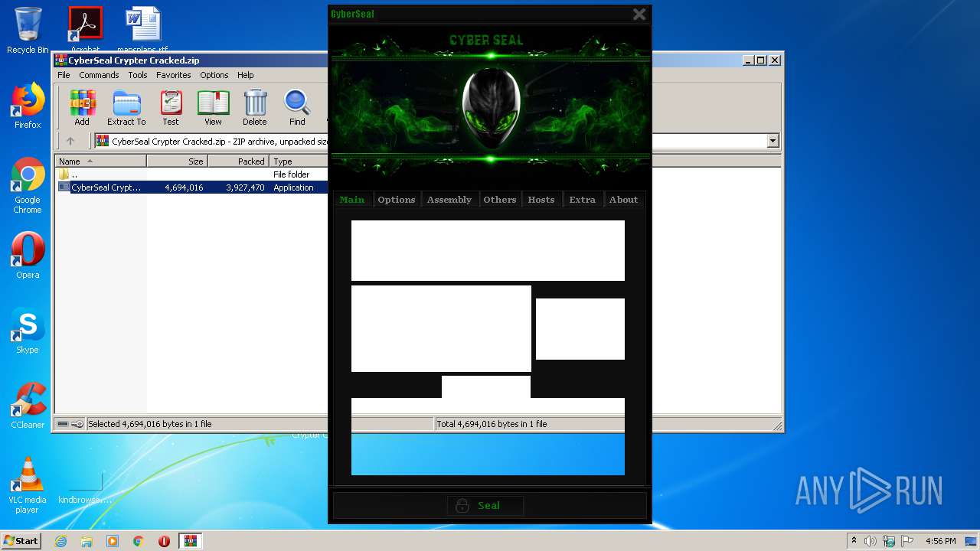Click the Find icon in WinRAR toolbar
The width and height of the screenshot is (980, 551).
point(297,107)
